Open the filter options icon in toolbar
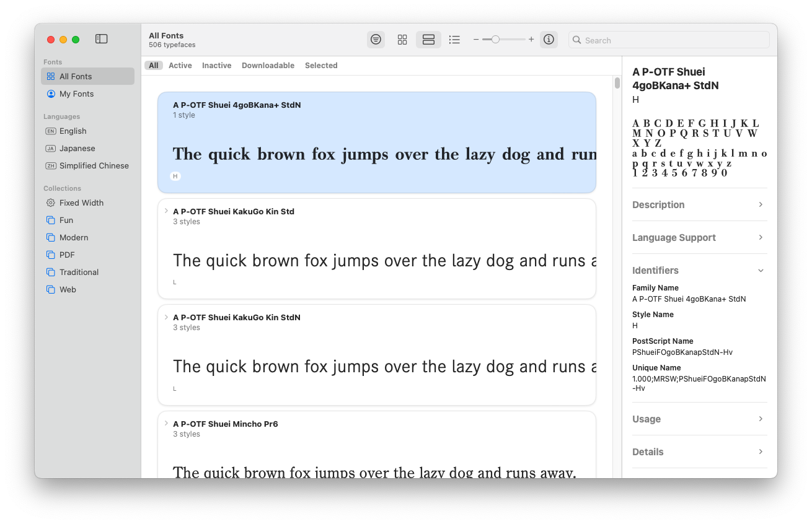812x524 pixels. [376, 40]
